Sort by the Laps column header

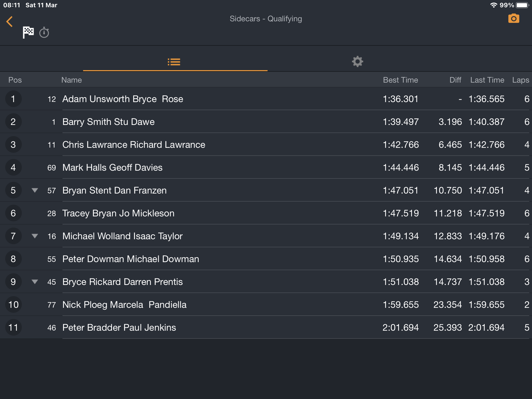point(521,80)
